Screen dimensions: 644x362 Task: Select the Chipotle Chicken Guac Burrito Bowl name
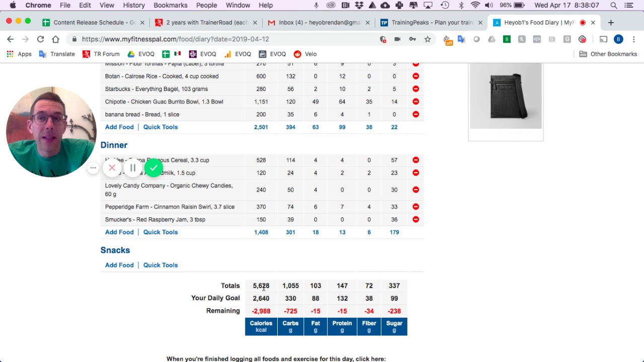click(164, 102)
